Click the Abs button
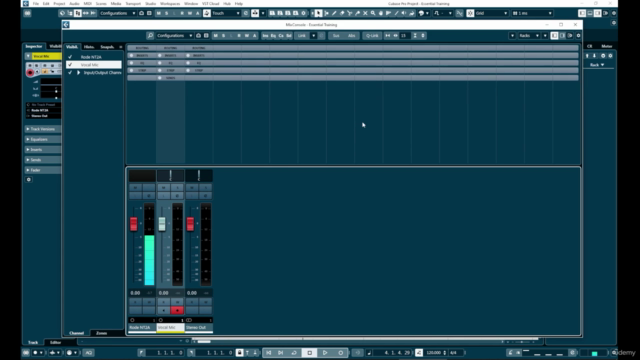The width and height of the screenshot is (640, 360). 351,36
